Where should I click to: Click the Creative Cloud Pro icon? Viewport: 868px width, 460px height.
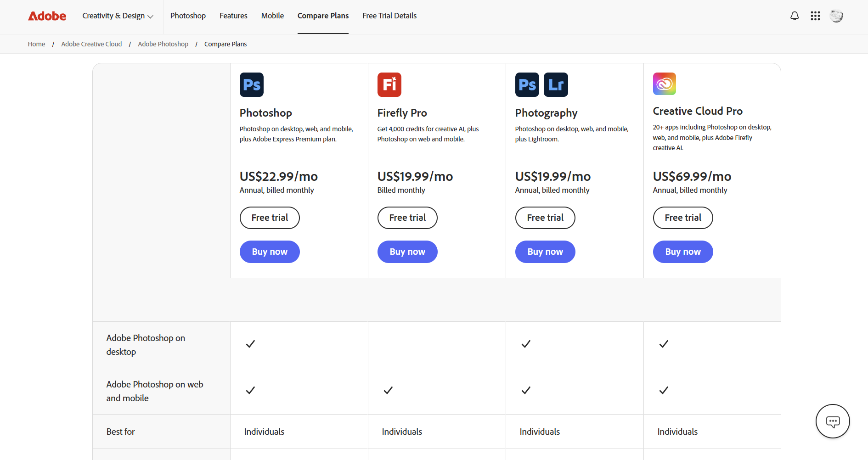pos(664,84)
